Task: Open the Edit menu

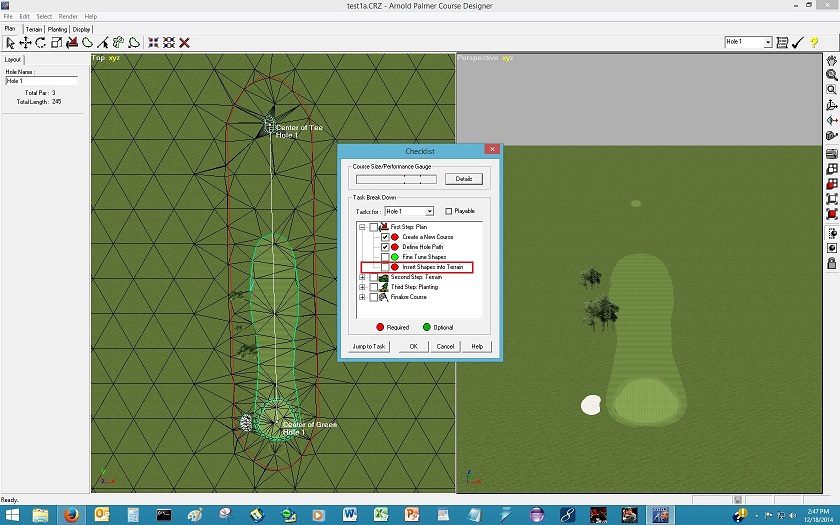Action: click(x=25, y=17)
